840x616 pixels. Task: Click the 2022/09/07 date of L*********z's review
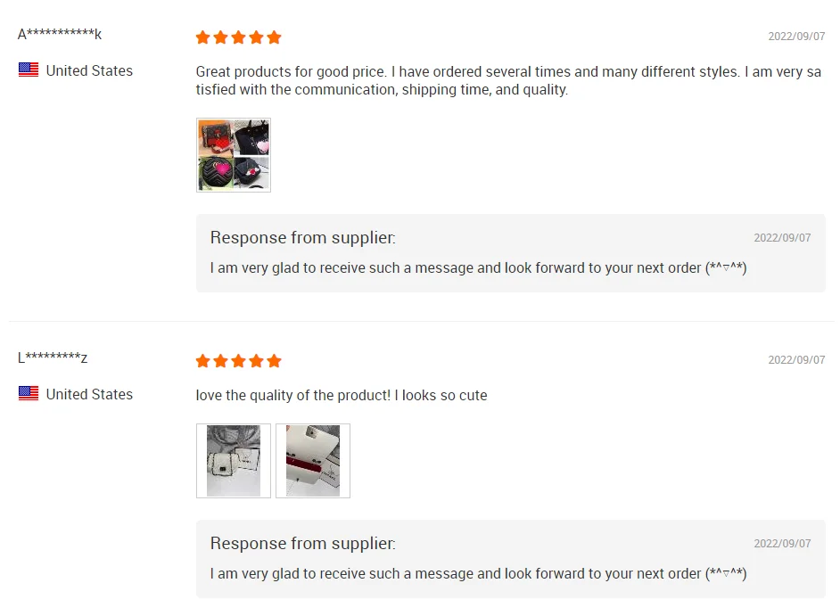pos(796,360)
